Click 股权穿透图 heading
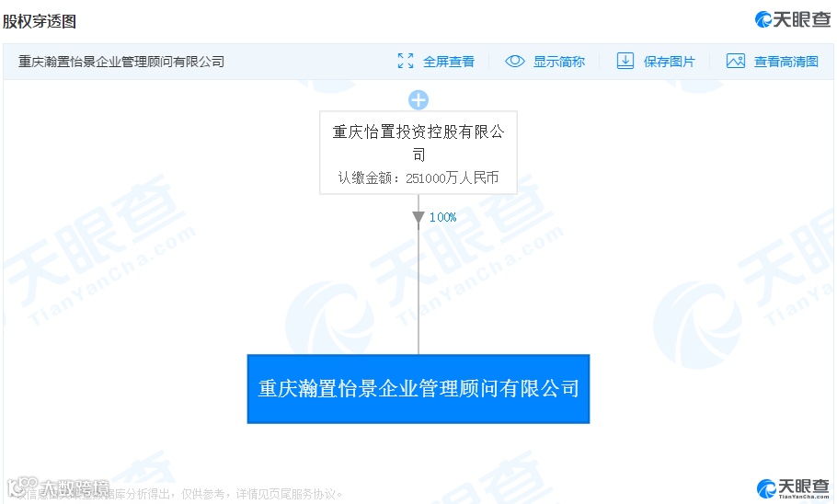Viewport: 837px width, 504px height. pyautogui.click(x=40, y=21)
